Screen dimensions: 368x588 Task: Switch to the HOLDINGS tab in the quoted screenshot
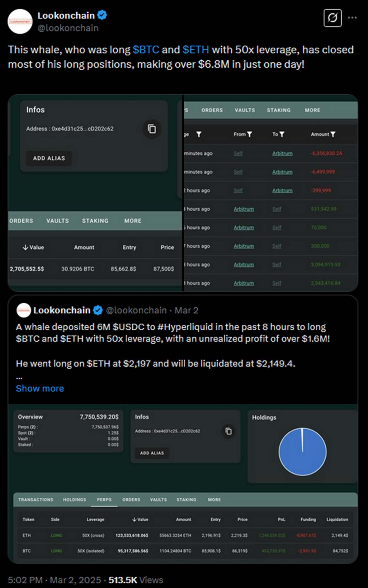(74, 499)
